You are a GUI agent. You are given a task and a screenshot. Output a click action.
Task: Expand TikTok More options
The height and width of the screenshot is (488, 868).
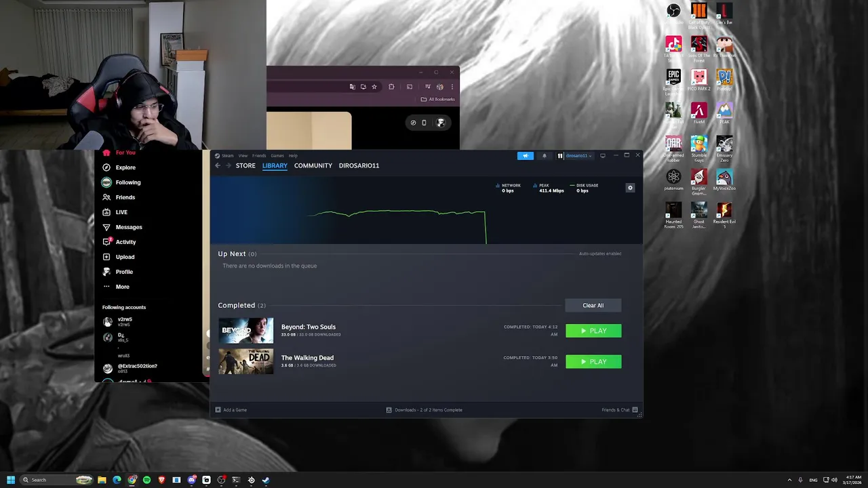[x=116, y=287]
